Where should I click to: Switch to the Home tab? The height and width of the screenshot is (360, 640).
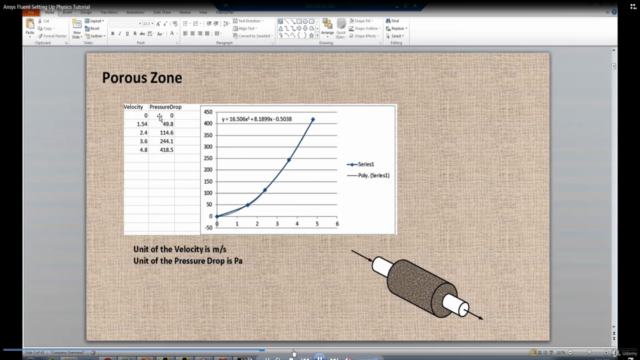tap(49, 13)
